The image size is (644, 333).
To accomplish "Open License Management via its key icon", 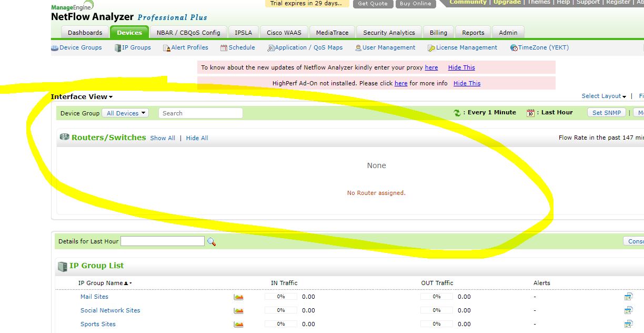I will pos(431,48).
